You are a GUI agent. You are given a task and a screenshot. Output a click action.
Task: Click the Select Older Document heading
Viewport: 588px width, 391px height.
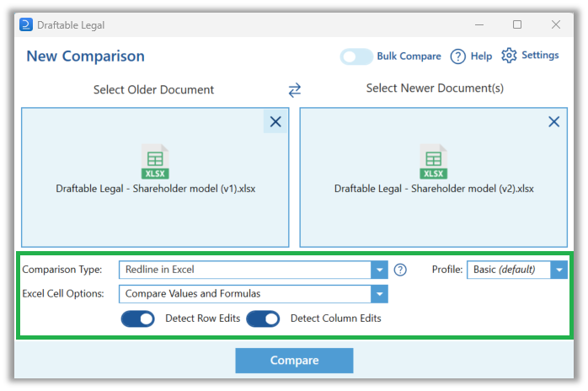153,89
